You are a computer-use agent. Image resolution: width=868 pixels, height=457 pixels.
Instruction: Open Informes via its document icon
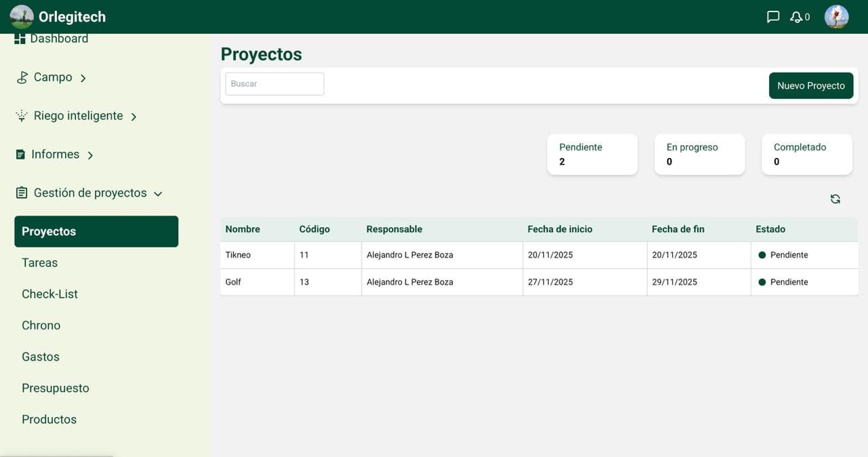coord(21,154)
